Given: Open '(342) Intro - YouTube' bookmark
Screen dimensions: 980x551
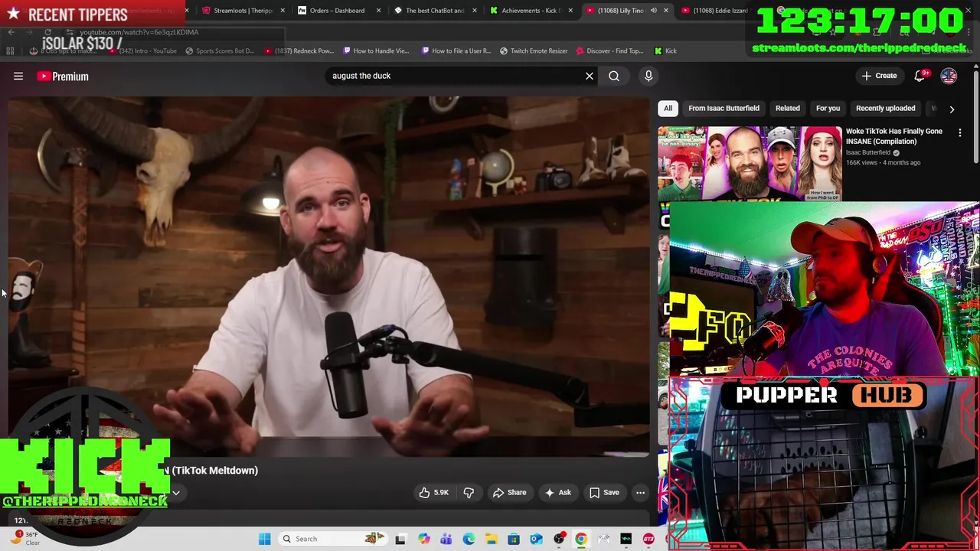Looking at the screenshot, I should tap(144, 51).
